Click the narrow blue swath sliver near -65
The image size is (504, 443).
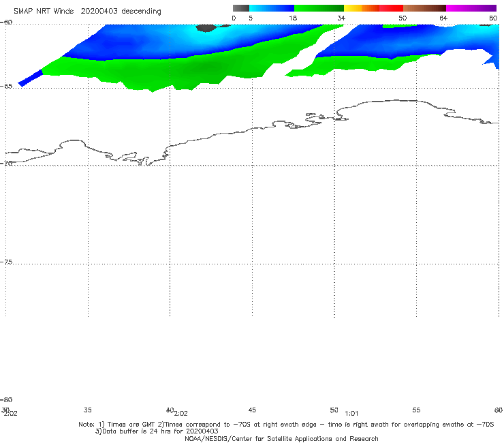pos(30,78)
